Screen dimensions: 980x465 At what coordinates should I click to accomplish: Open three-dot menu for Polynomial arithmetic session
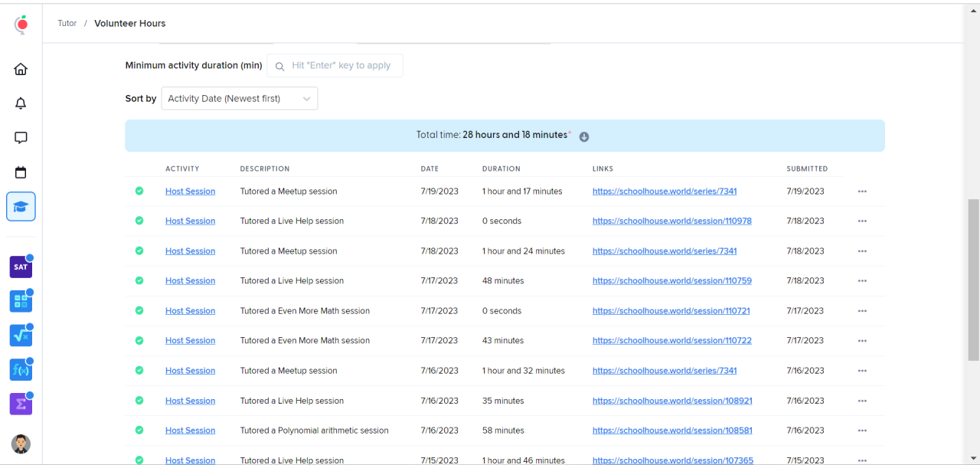click(862, 431)
